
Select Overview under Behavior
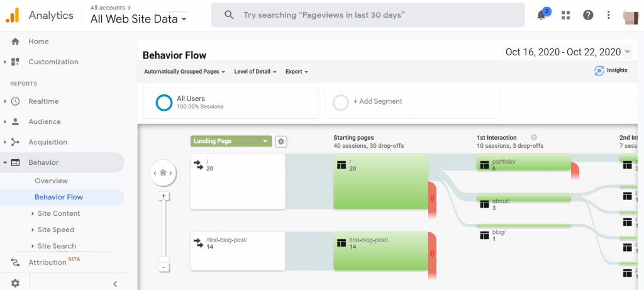(x=51, y=181)
